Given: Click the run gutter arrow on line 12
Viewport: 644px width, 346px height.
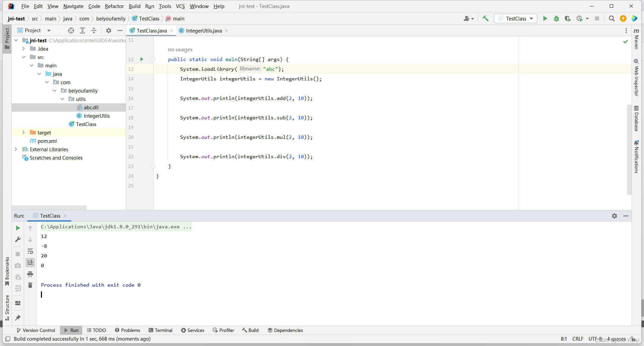Looking at the screenshot, I should (142, 59).
